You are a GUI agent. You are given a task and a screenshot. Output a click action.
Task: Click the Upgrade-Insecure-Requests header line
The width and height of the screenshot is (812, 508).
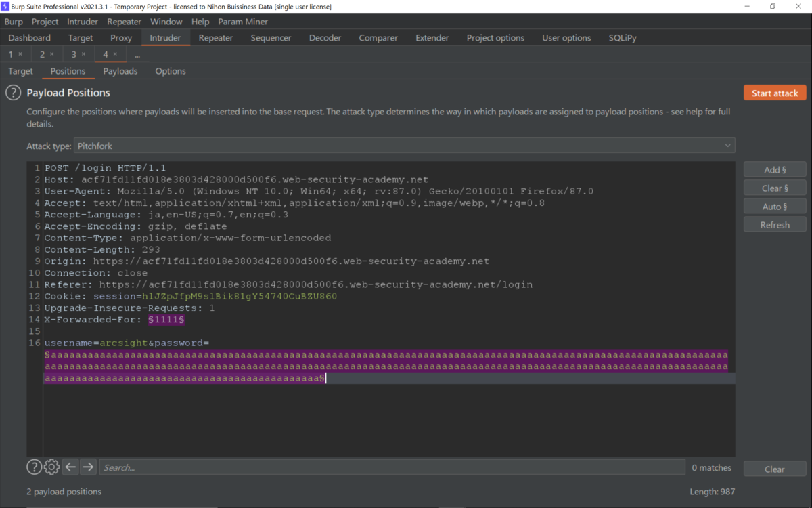pos(129,308)
